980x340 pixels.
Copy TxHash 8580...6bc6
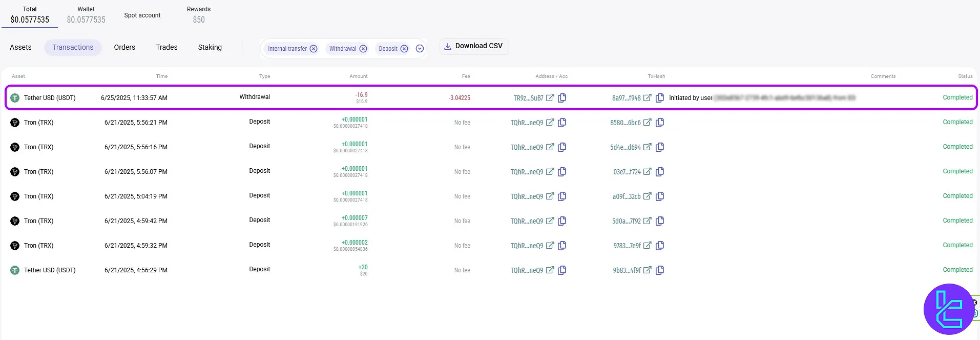click(660, 122)
